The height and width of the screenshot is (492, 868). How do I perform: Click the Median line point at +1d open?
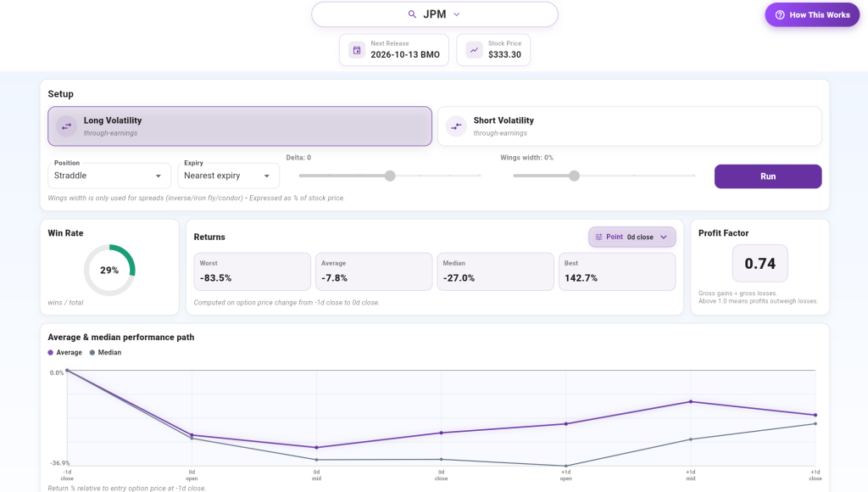click(565, 466)
